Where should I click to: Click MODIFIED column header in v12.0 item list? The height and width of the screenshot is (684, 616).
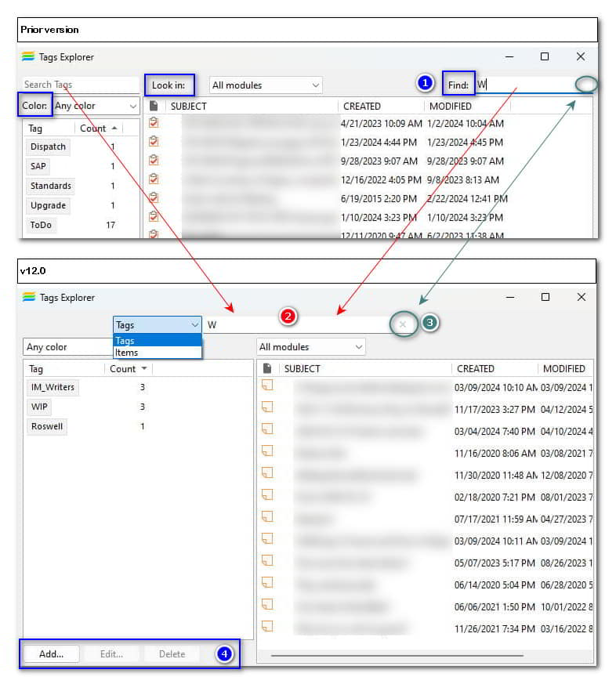click(x=564, y=369)
